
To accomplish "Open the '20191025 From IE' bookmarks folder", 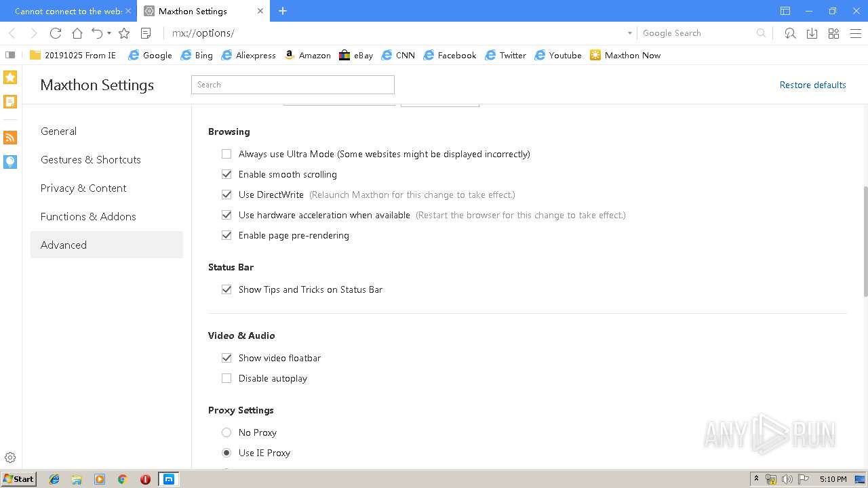I will (73, 55).
